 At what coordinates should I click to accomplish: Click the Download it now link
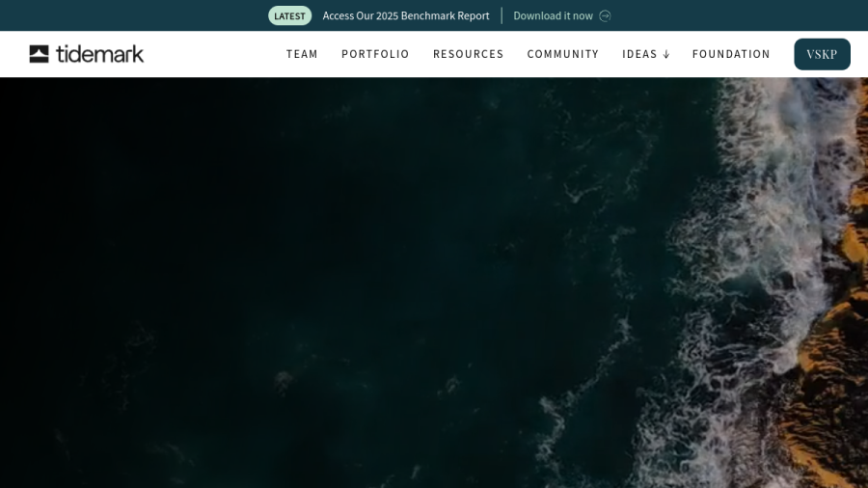(x=553, y=16)
